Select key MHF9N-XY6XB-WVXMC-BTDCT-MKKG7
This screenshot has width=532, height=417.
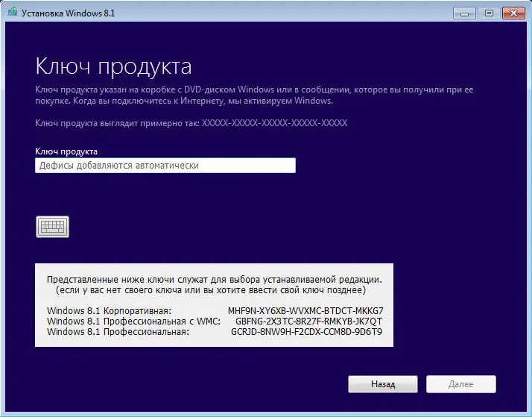pyautogui.click(x=305, y=311)
